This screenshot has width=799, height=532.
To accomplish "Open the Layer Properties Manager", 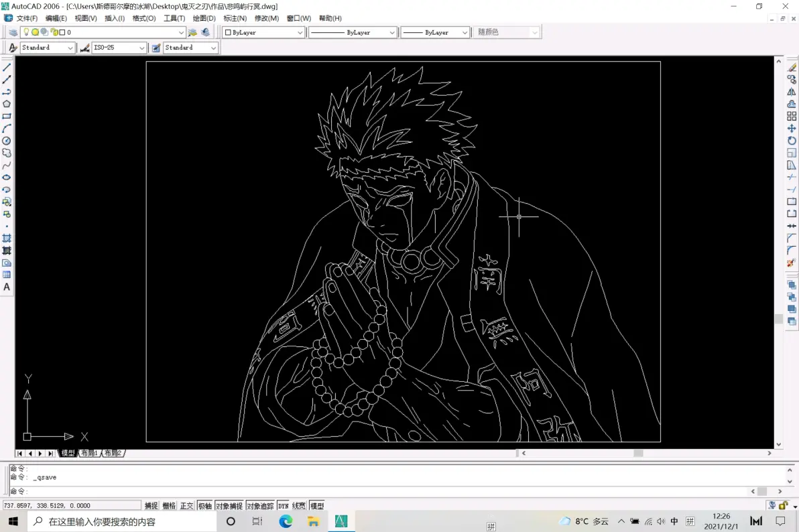I will (x=13, y=32).
